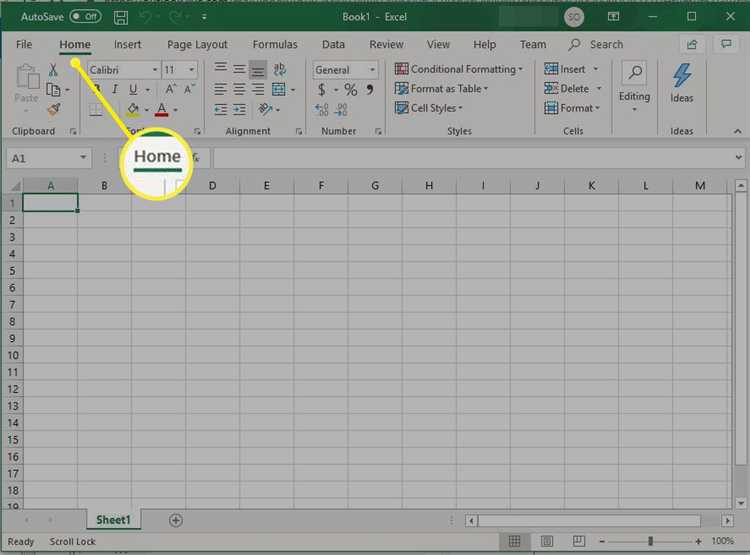Image resolution: width=750 pixels, height=555 pixels.
Task: Increase font size with larger A
Action: point(170,89)
